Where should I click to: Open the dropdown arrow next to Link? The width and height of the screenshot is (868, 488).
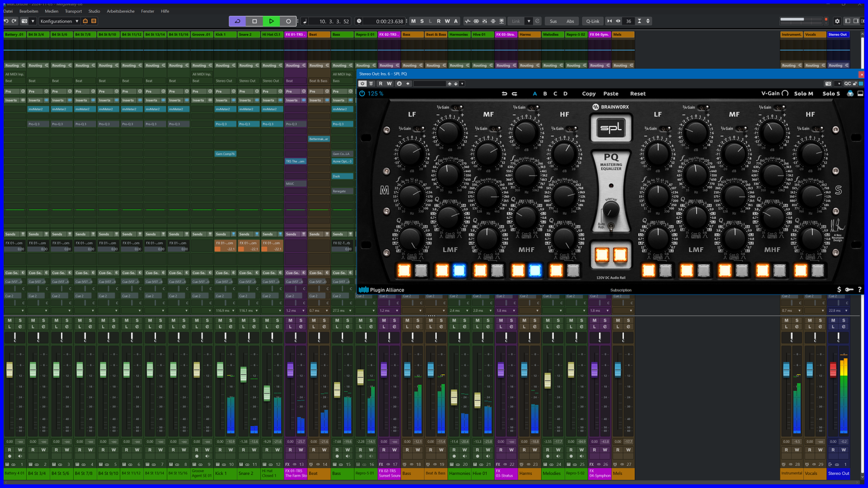(x=528, y=21)
